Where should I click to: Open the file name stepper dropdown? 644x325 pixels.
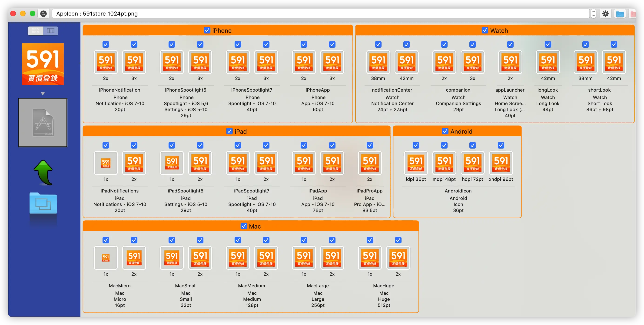click(x=593, y=13)
